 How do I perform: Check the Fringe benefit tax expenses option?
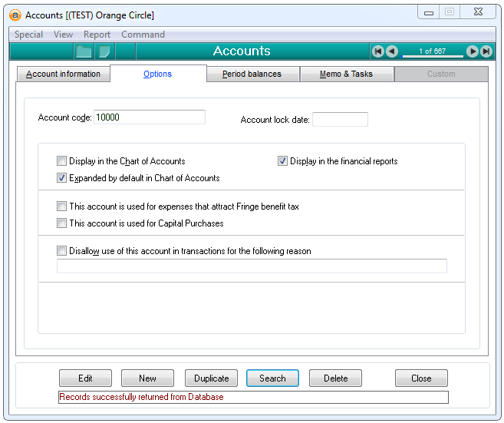62,207
